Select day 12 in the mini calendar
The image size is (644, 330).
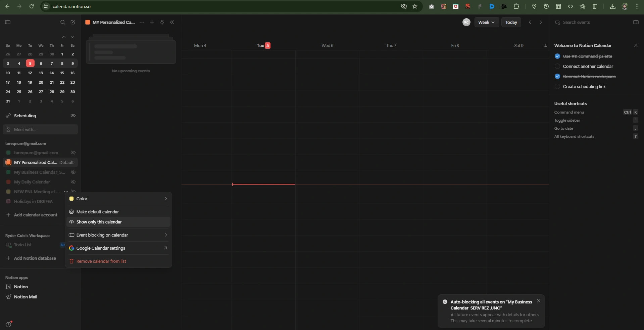coord(30,73)
